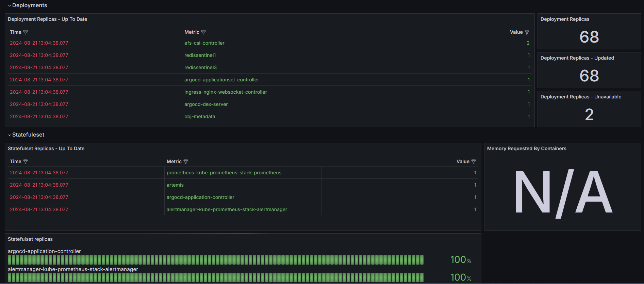
Task: Click Time filter icon in Deployment table
Action: (x=26, y=32)
